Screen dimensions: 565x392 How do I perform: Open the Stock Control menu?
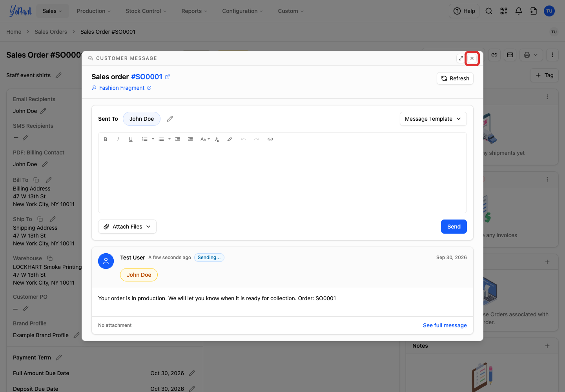coord(146,11)
